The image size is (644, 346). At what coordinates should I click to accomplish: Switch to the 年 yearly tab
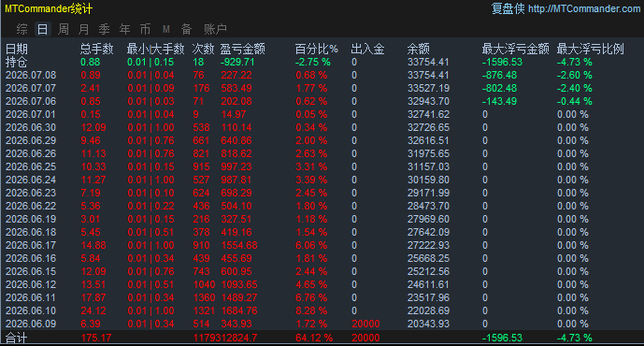125,29
